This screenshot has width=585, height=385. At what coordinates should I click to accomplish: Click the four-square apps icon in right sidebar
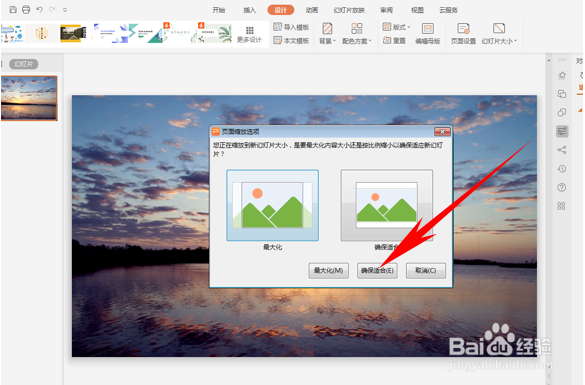click(x=561, y=206)
